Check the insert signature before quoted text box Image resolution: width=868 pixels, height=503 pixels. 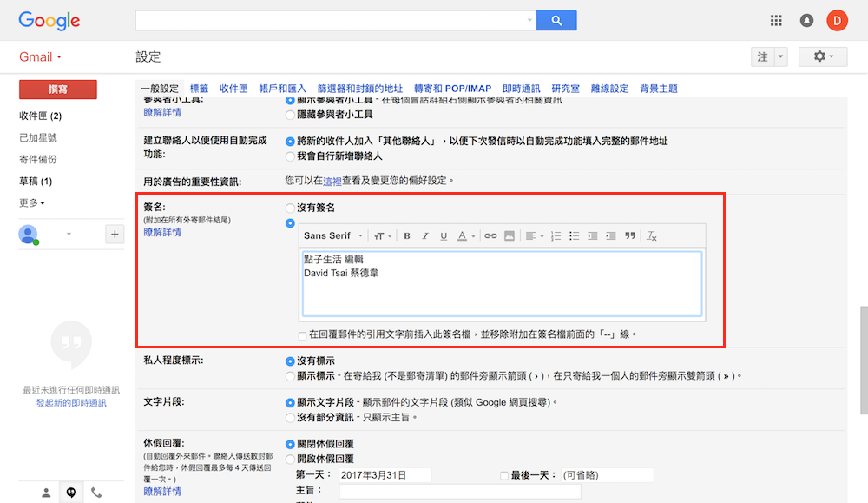302,334
